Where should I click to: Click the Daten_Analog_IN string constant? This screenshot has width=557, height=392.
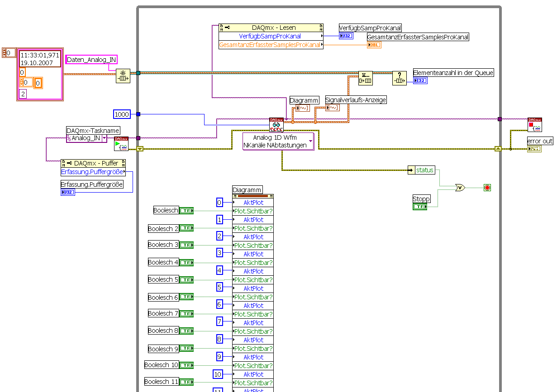[91, 60]
